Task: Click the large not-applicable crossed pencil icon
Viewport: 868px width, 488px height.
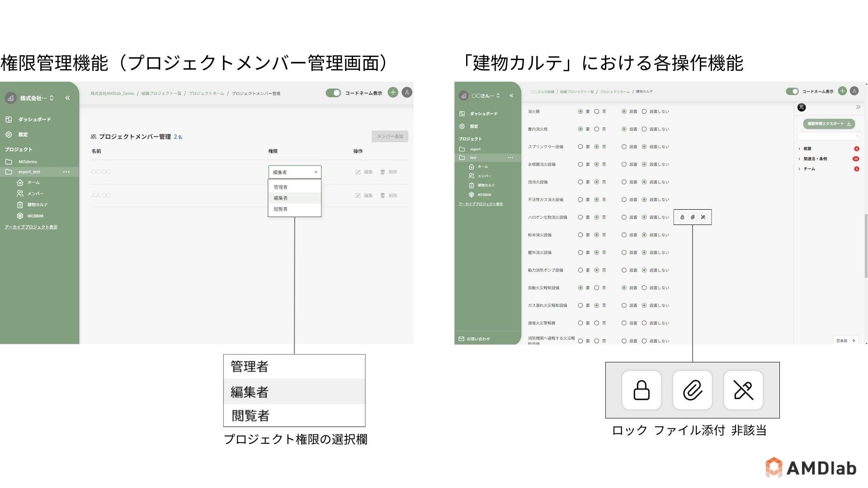Action: click(x=743, y=390)
